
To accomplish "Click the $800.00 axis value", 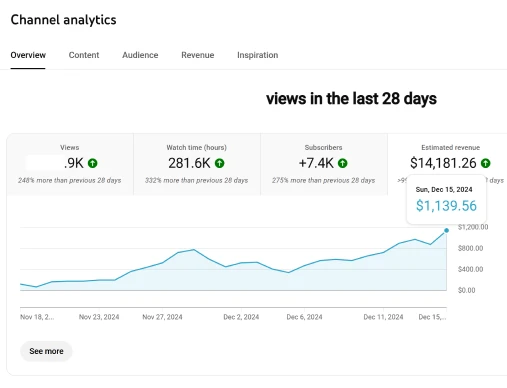I will [470, 248].
